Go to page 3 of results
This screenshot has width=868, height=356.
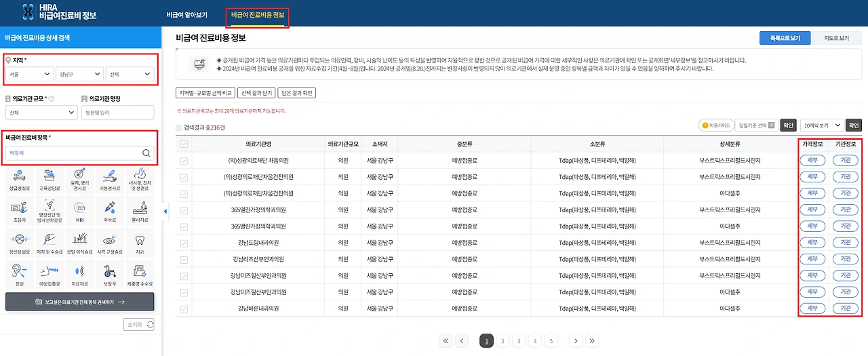pos(519,340)
